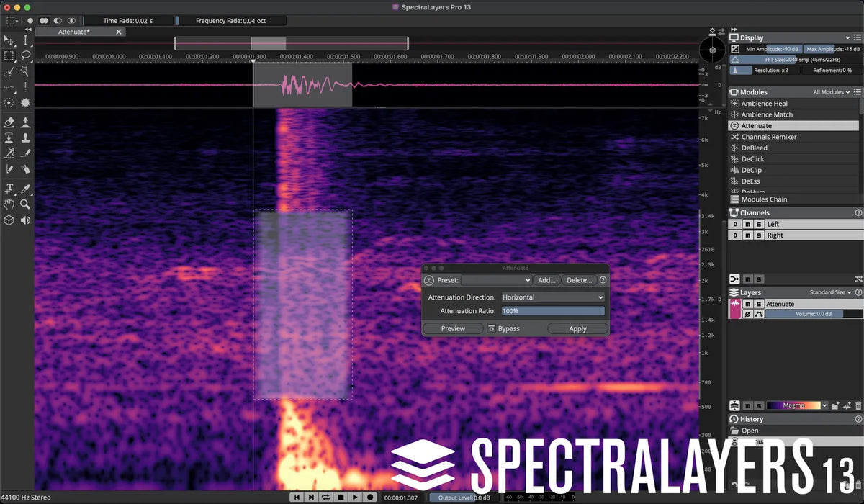Select the Hand pan tool
This screenshot has width=864, height=504.
[x=9, y=204]
